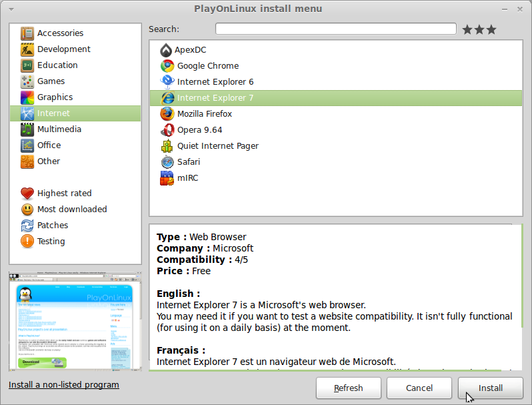This screenshot has height=405, width=532.
Task: Click the Most downloaded smiley icon
Action: (x=27, y=210)
